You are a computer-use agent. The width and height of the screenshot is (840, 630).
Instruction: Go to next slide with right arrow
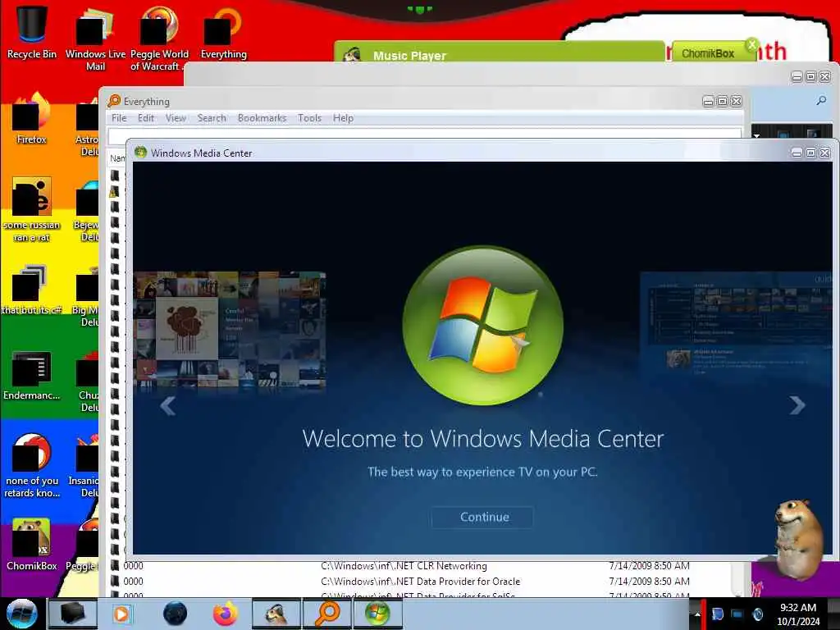tap(797, 405)
